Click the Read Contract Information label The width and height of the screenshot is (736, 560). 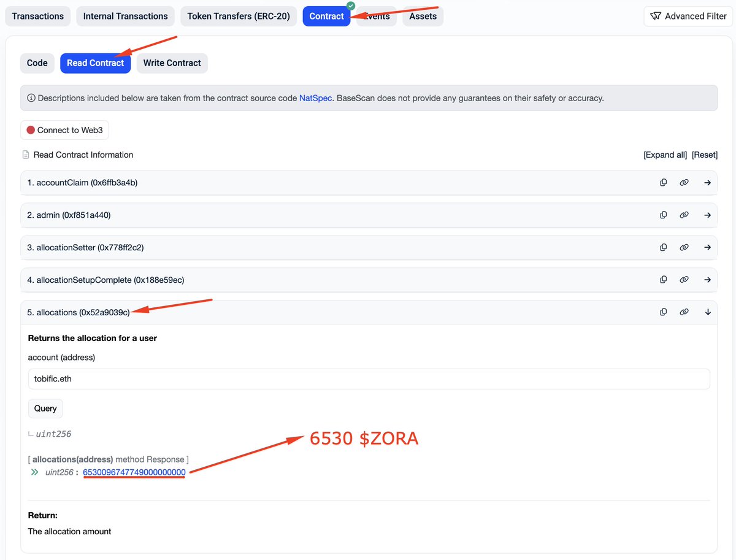tap(83, 155)
